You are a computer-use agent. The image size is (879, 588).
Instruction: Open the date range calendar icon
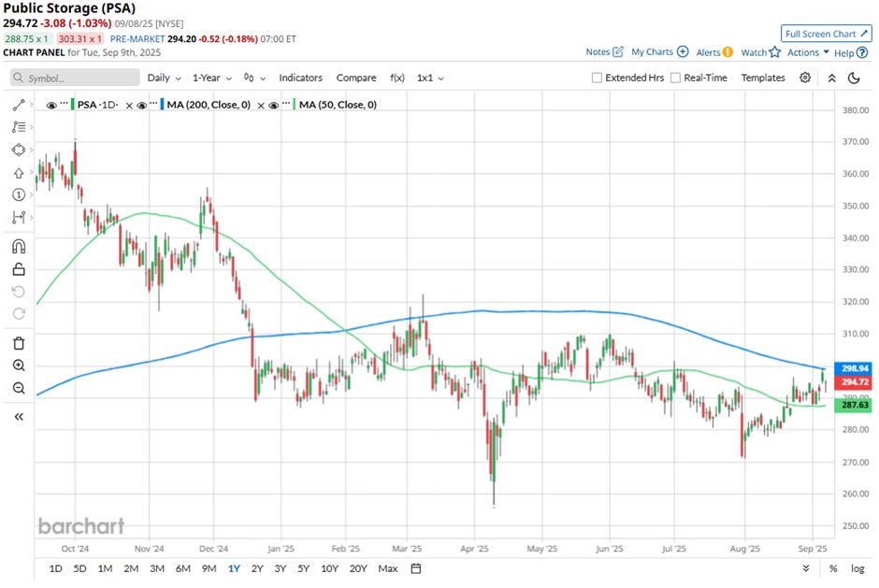(416, 568)
